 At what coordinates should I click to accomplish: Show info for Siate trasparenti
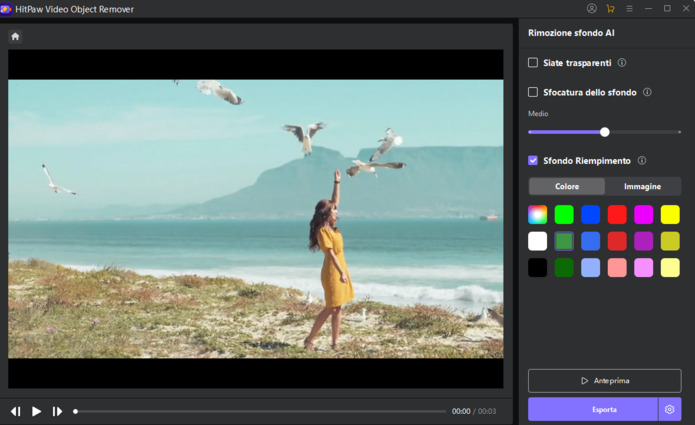click(x=622, y=63)
